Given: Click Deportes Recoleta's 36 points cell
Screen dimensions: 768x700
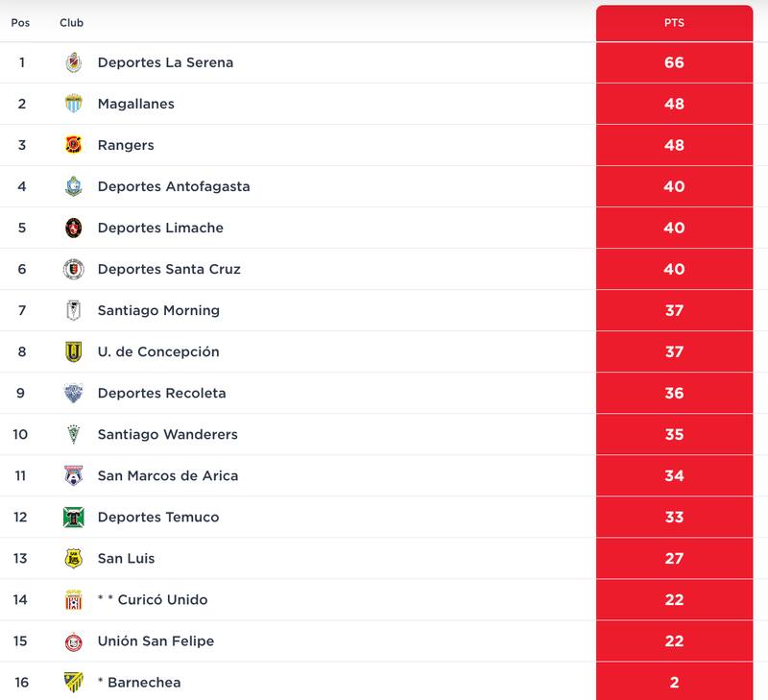Looking at the screenshot, I should coord(674,393).
